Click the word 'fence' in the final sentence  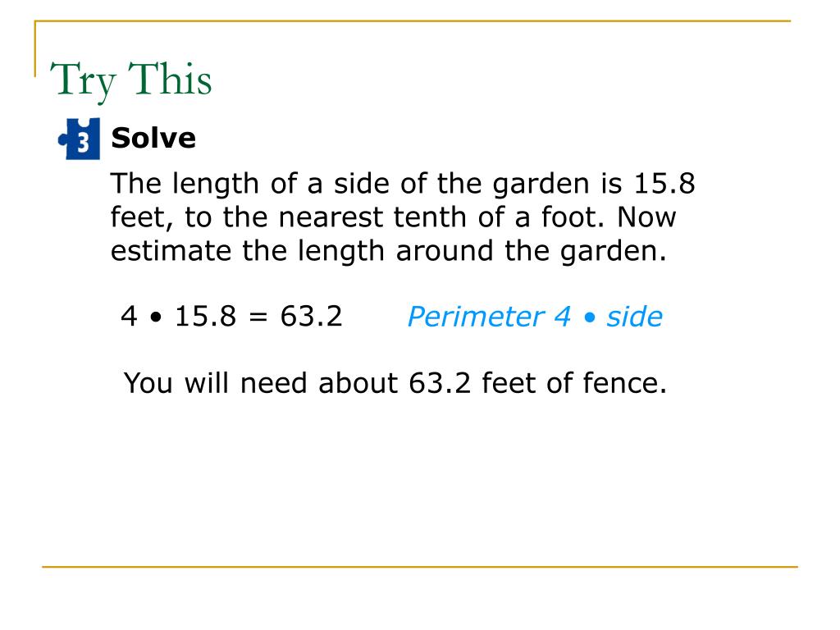624,383
